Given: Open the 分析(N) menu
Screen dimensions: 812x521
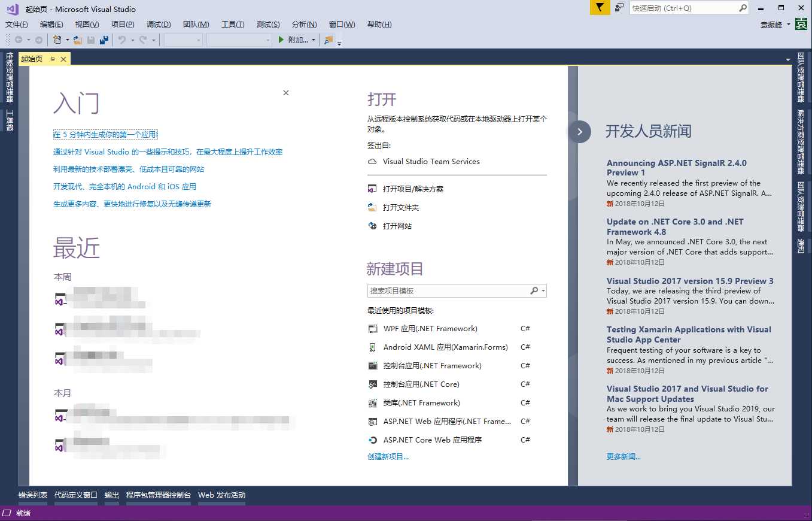Looking at the screenshot, I should 304,25.
